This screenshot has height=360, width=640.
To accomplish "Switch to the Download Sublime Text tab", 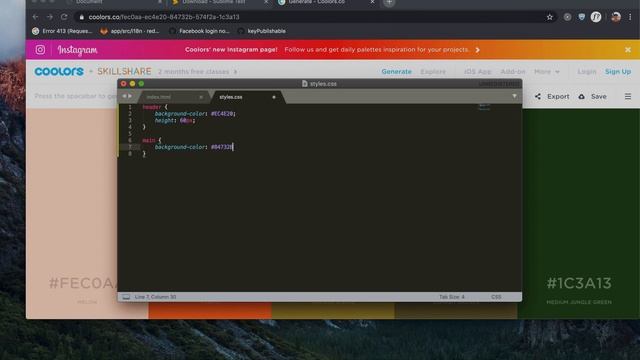I will pyautogui.click(x=214, y=2).
